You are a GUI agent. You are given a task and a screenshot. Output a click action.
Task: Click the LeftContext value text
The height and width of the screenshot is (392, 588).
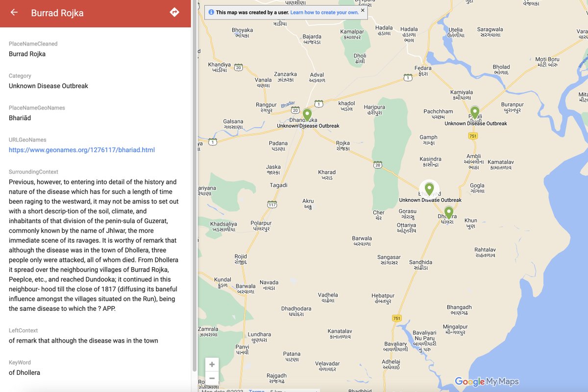tap(83, 341)
